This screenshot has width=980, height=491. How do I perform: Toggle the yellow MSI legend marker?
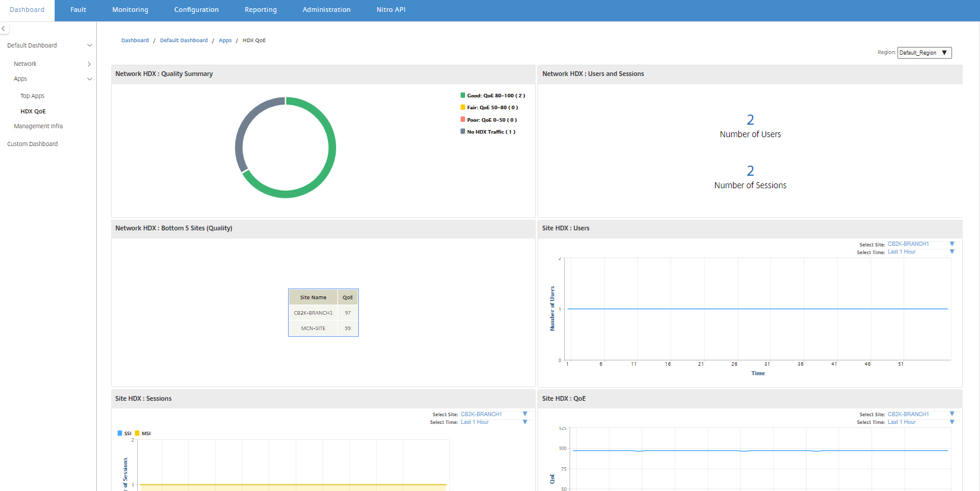click(x=137, y=433)
